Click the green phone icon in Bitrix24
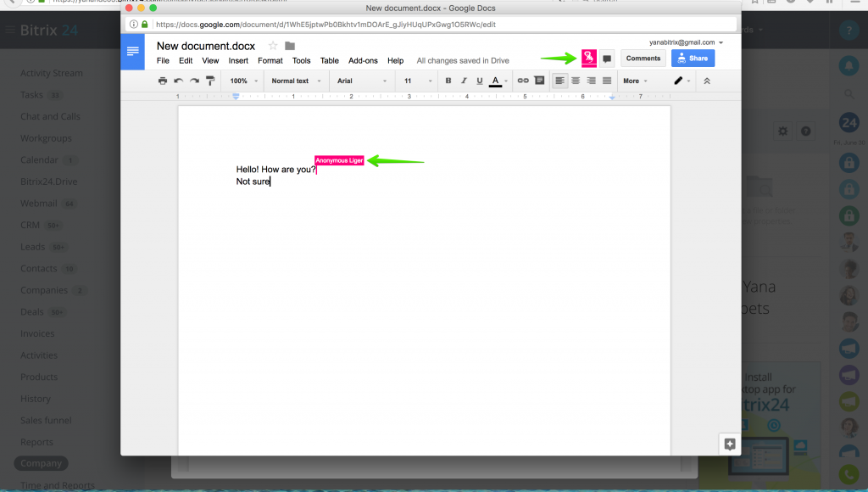Viewport: 868px width, 492px height. [x=849, y=475]
